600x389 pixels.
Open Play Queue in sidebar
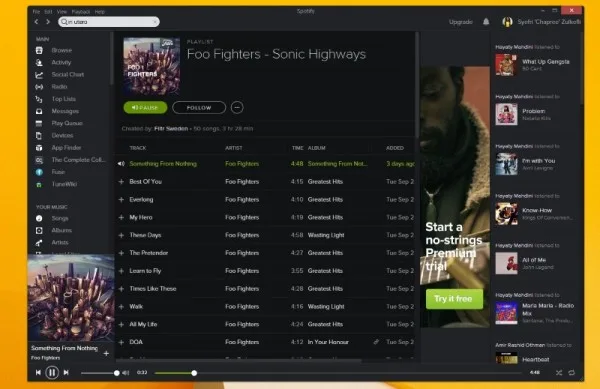tap(67, 123)
